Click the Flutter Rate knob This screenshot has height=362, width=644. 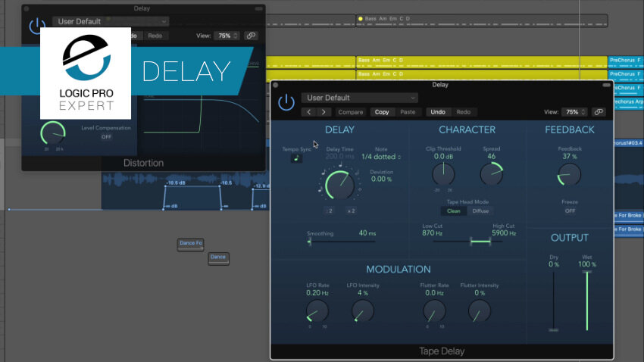pyautogui.click(x=434, y=311)
